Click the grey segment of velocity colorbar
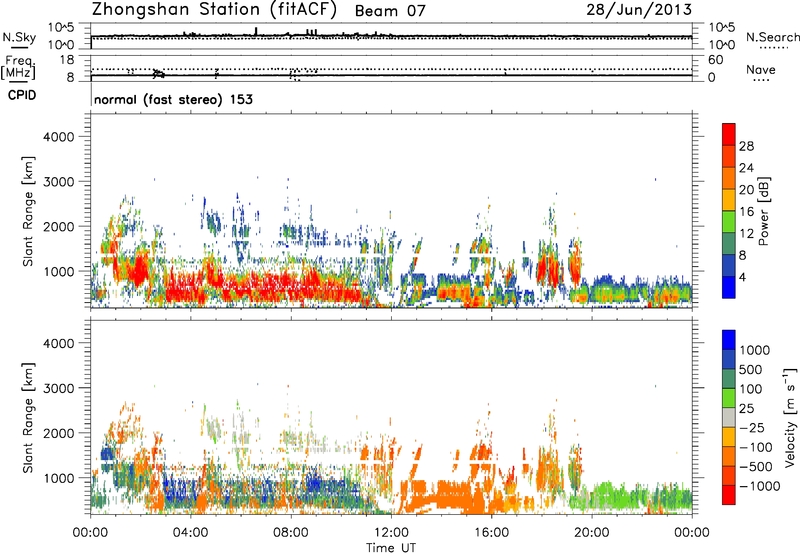 pyautogui.click(x=729, y=417)
